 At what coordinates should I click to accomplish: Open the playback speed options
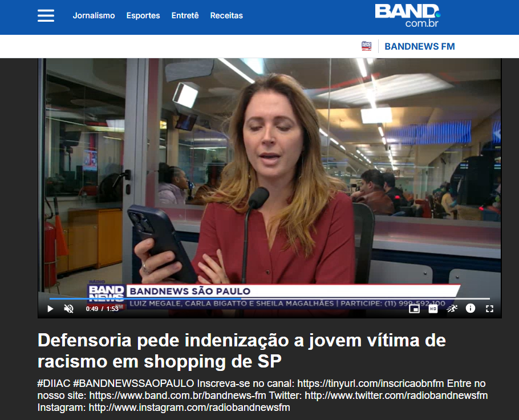coord(452,309)
